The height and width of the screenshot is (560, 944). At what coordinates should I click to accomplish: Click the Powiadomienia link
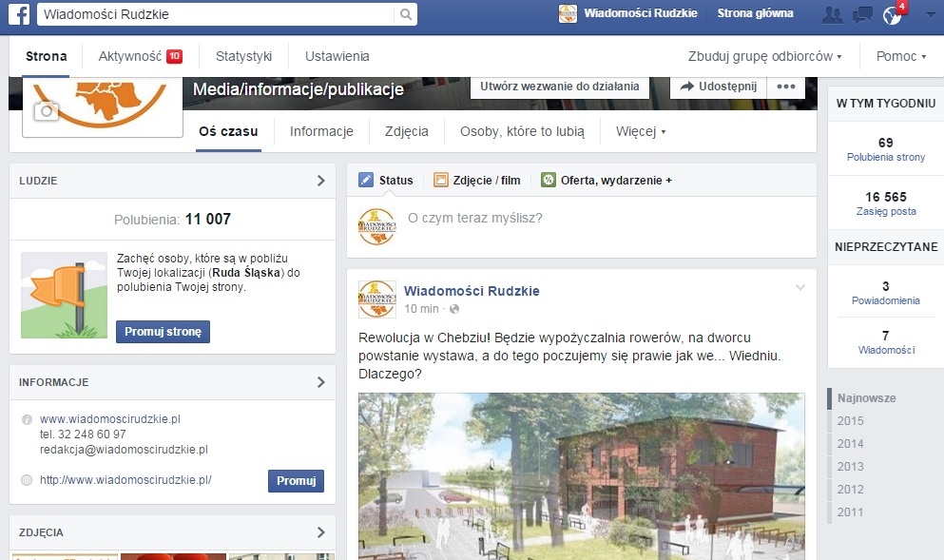click(x=886, y=300)
